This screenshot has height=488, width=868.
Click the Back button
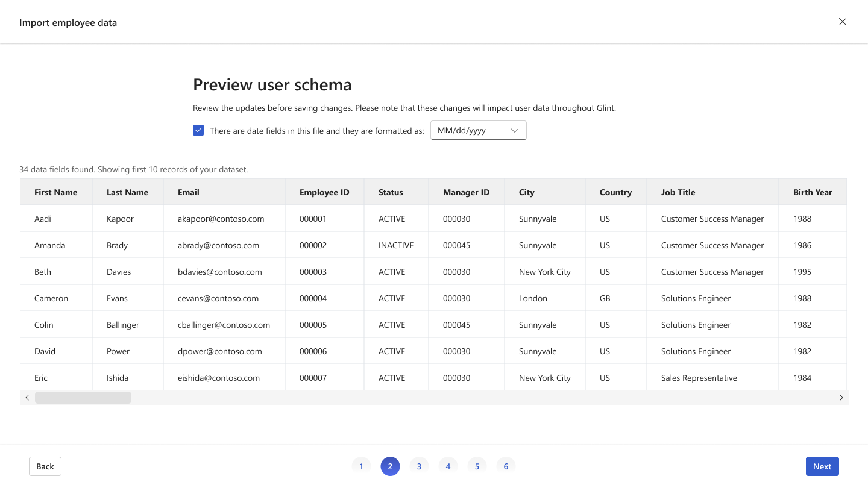coord(45,466)
